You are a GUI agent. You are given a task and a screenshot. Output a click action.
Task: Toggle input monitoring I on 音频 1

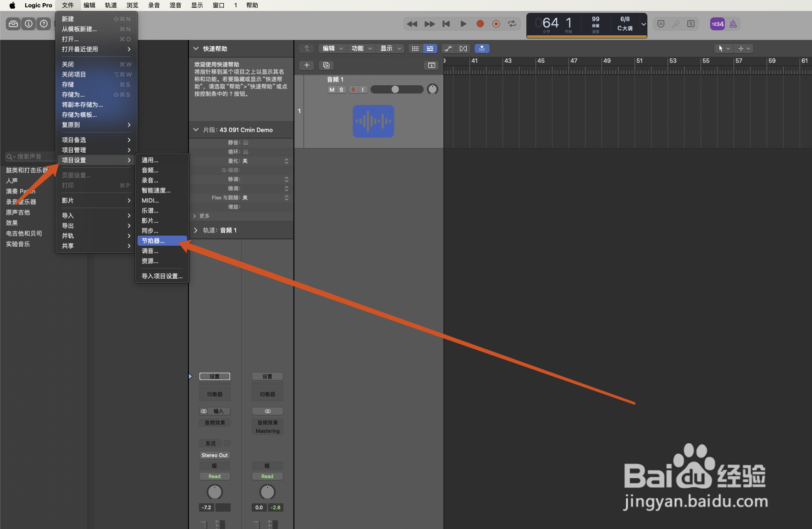(363, 90)
